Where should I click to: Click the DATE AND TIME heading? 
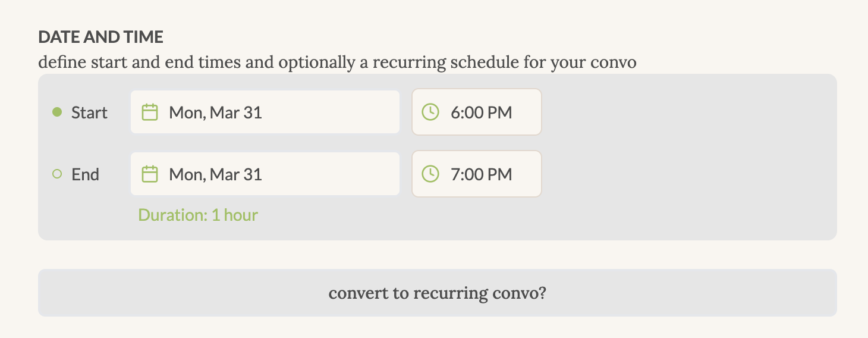[100, 37]
